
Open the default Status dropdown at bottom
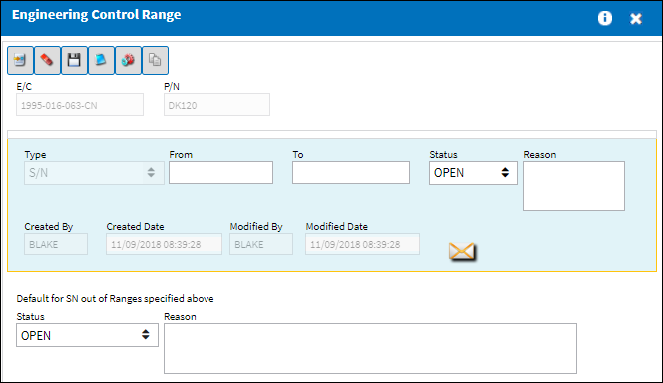(88, 335)
